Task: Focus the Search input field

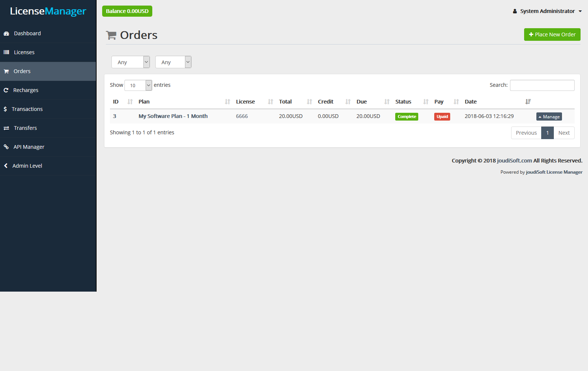Action: tap(542, 85)
